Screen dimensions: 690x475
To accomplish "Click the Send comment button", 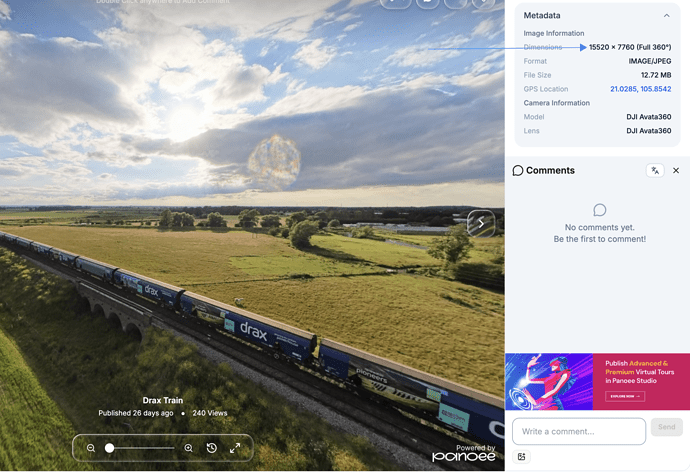I will click(x=666, y=427).
